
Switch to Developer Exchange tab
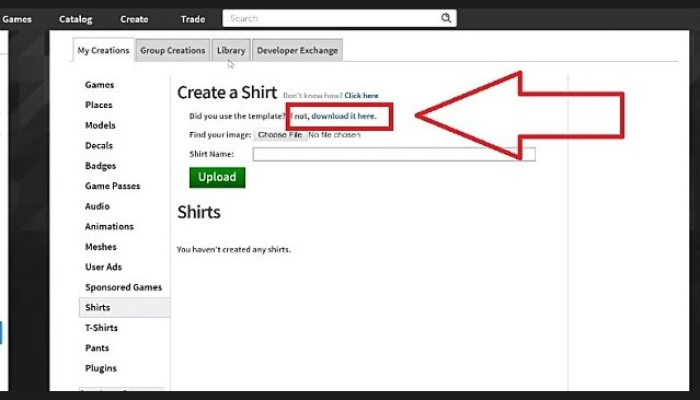pos(297,50)
